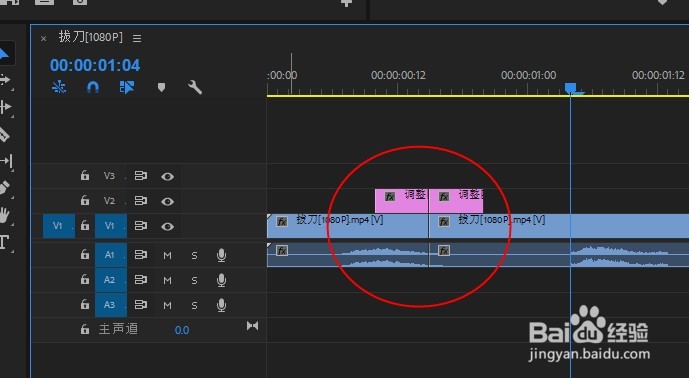Viewport: 689px width, 378px height.
Task: Click fx badge on first adjustment layer
Action: coord(390,196)
